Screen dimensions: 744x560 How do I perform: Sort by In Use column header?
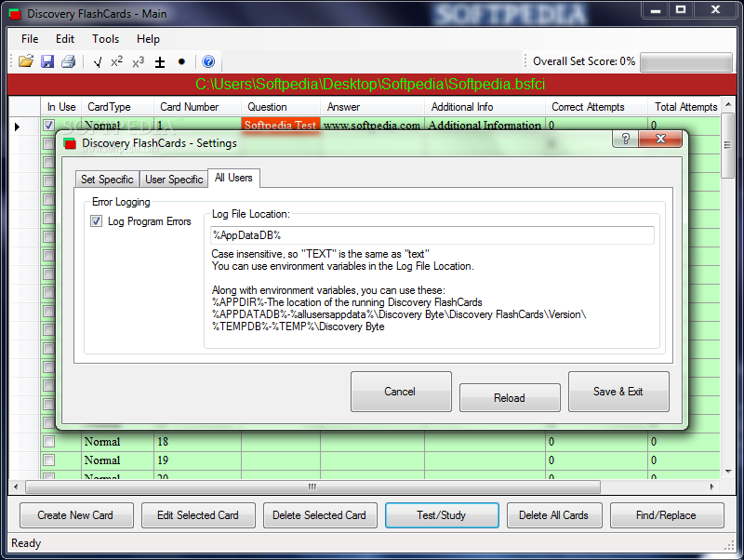point(61,107)
